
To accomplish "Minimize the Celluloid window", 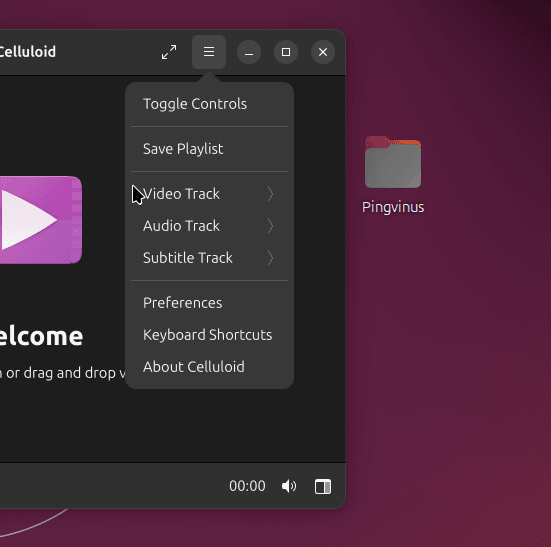I will pos(249,52).
